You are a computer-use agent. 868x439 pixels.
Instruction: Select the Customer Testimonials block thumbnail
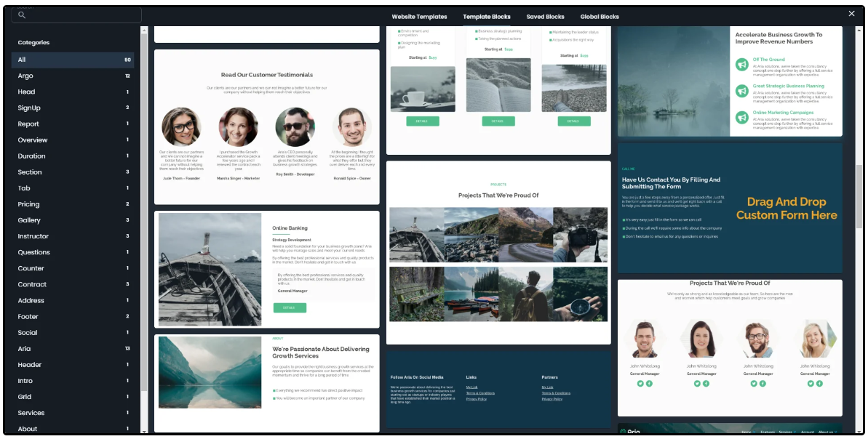point(266,127)
